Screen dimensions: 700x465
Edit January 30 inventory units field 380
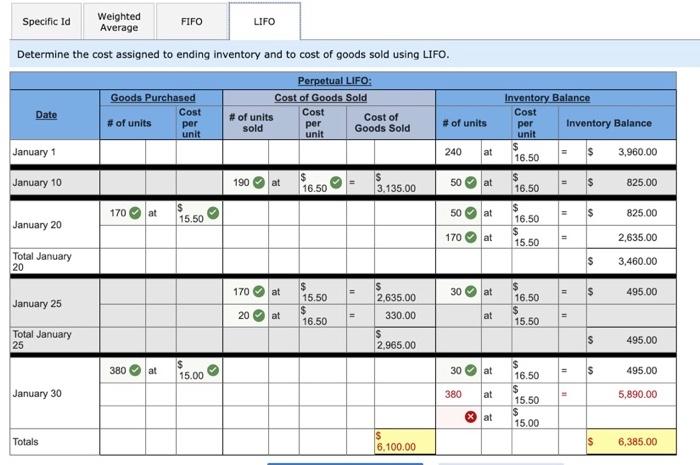(458, 394)
